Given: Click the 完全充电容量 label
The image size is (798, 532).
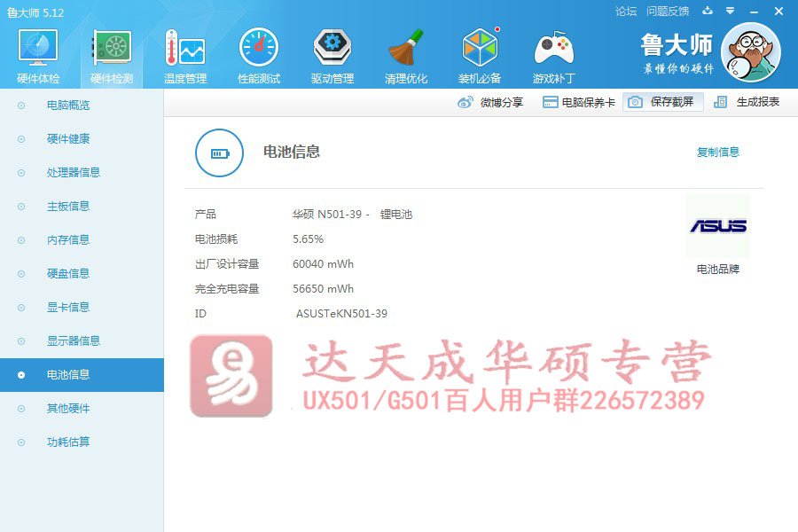Looking at the screenshot, I should [x=227, y=289].
